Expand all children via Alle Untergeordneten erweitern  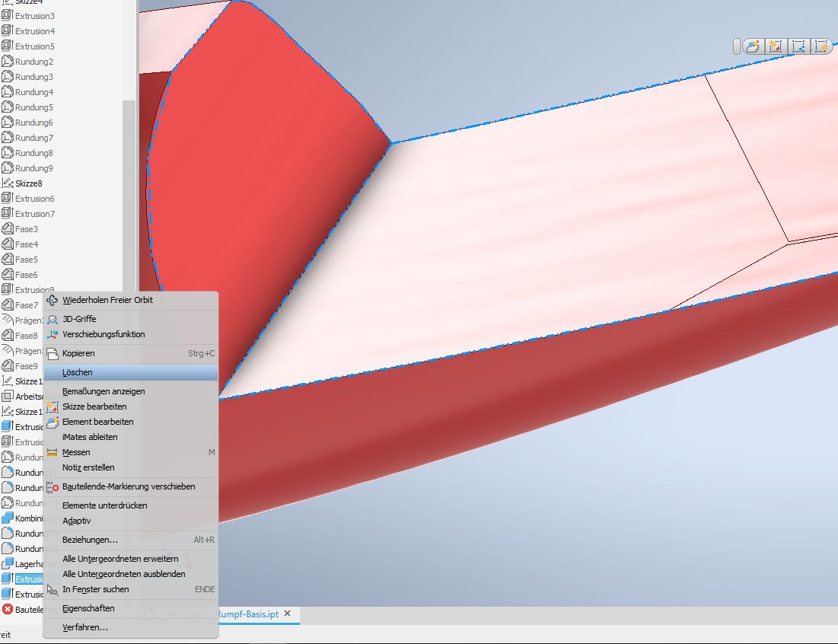point(119,559)
